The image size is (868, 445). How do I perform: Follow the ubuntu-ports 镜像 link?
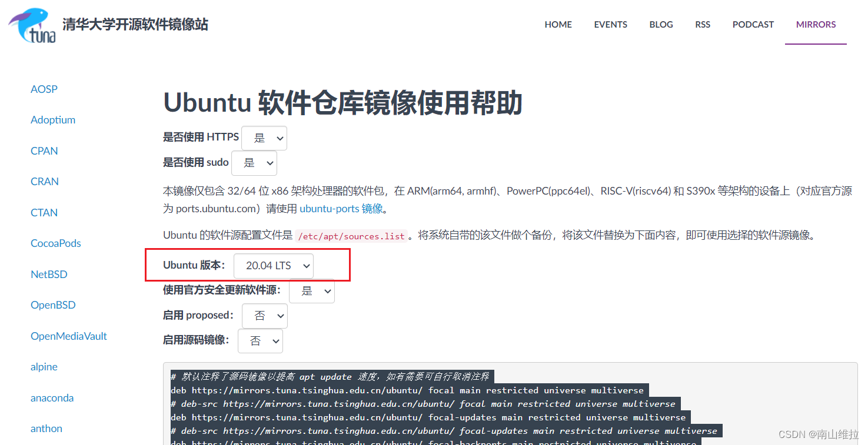[341, 209]
